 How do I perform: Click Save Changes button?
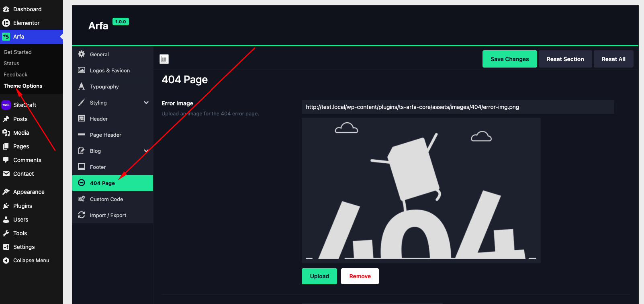coord(509,59)
